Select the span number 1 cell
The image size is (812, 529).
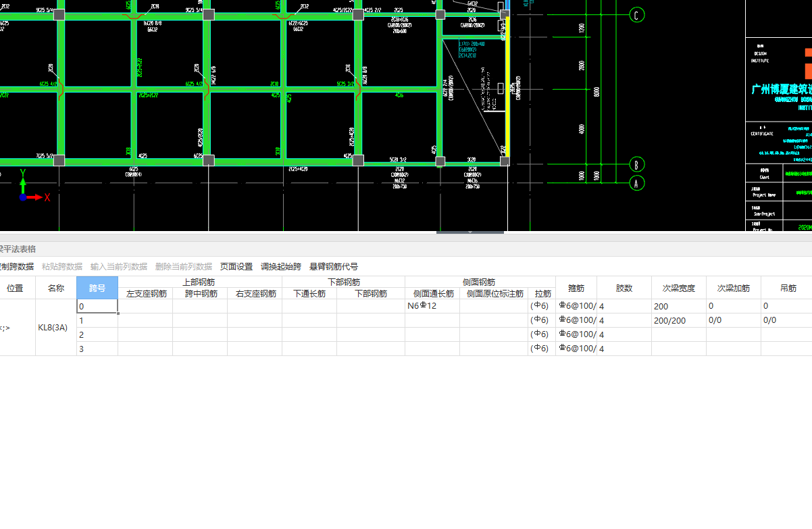97,320
